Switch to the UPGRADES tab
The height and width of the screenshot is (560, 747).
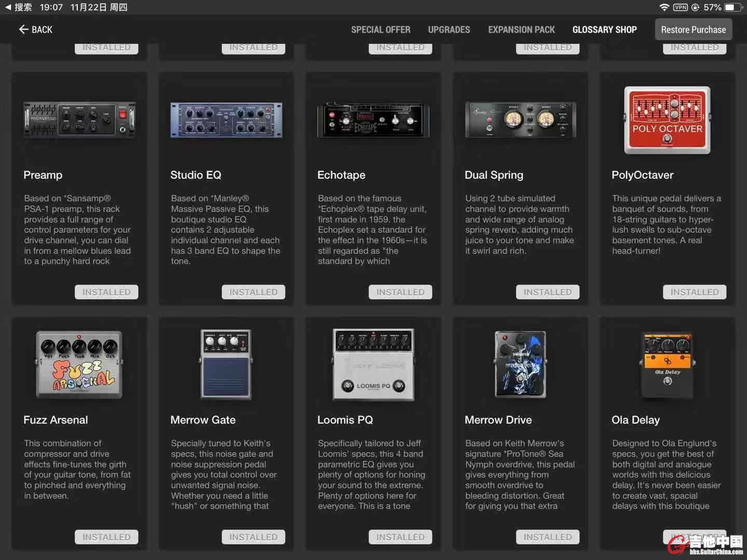click(x=449, y=30)
